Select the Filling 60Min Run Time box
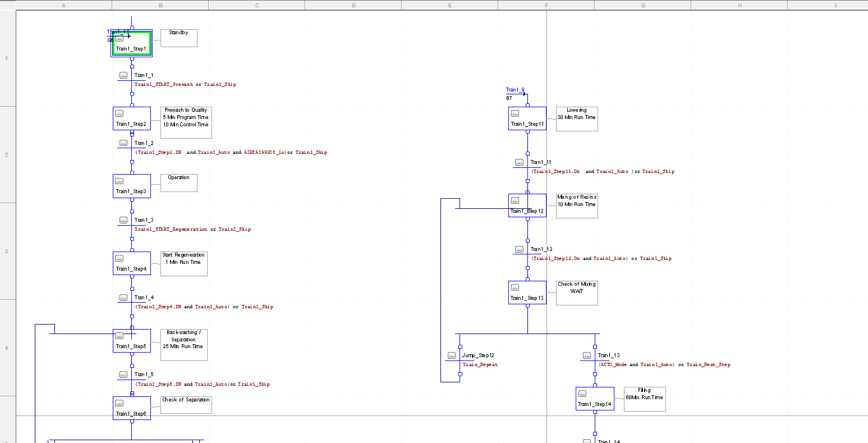 (645, 399)
